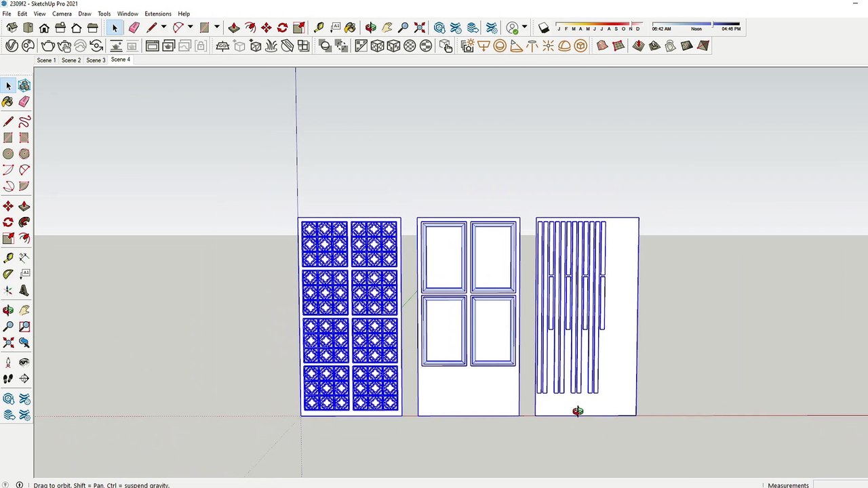Open the user account dropdown arrow
Image resolution: width=868 pixels, height=488 pixels.
[x=524, y=27]
